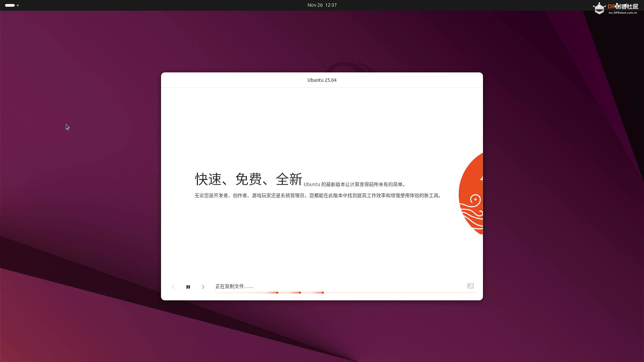This screenshot has height=362, width=644.
Task: Pause the installer slideshow
Action: pos(188,287)
